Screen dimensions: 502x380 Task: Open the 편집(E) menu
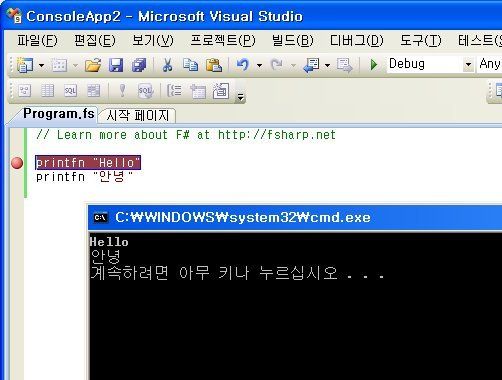[95, 41]
